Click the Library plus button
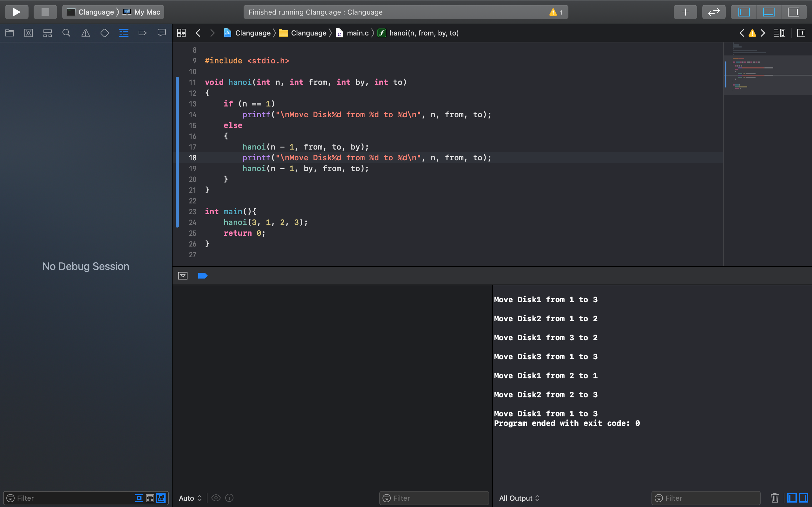Viewport: 812px width, 507px height. (x=685, y=12)
